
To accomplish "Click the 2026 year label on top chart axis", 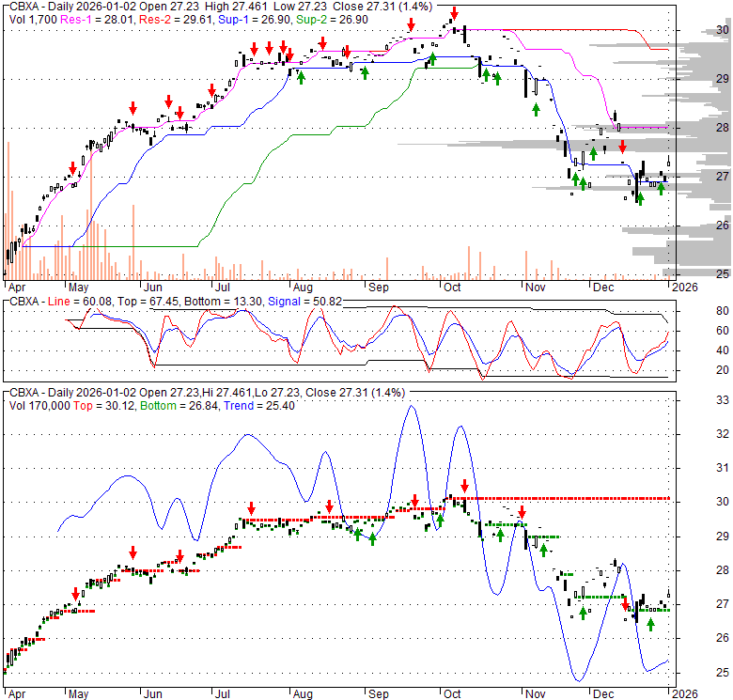I will 681,287.
